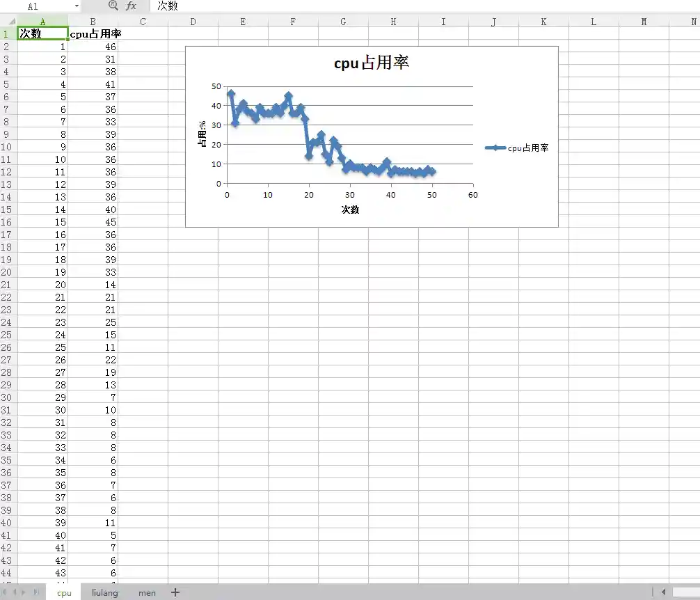Click the chart legend entry cpu占用率
Image resolution: width=700 pixels, height=600 pixels.
pos(517,148)
